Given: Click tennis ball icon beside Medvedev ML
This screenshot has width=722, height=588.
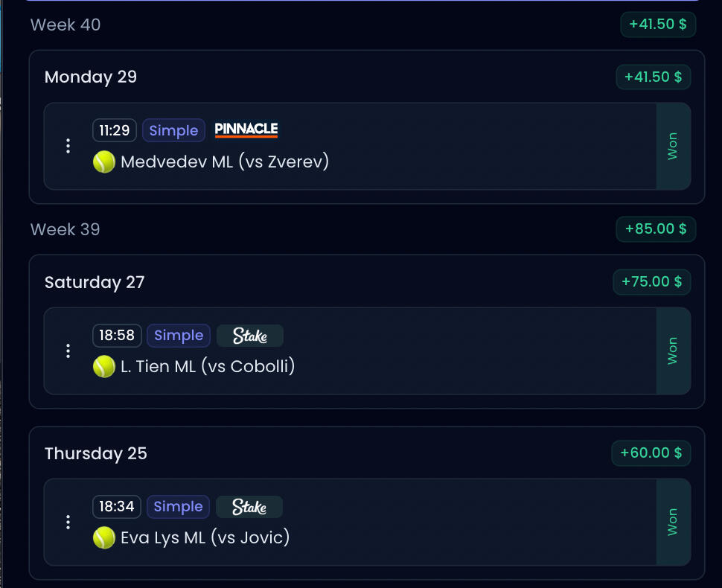Looking at the screenshot, I should coord(104,162).
